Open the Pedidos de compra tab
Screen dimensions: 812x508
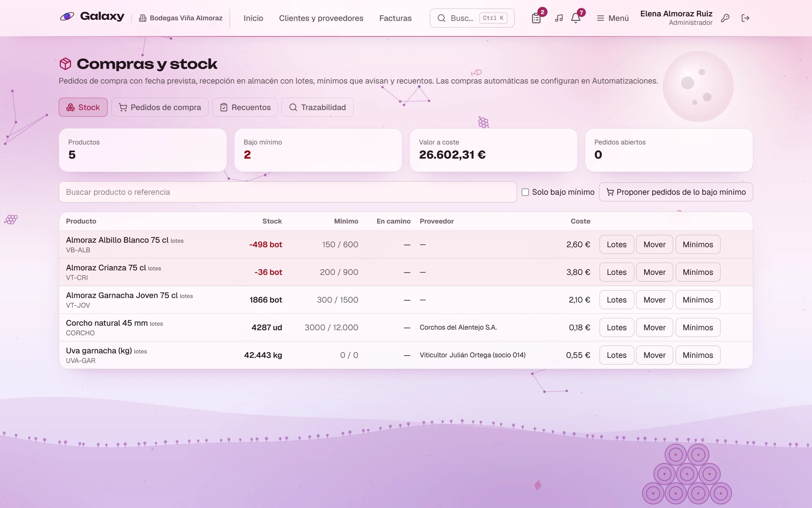pyautogui.click(x=160, y=107)
